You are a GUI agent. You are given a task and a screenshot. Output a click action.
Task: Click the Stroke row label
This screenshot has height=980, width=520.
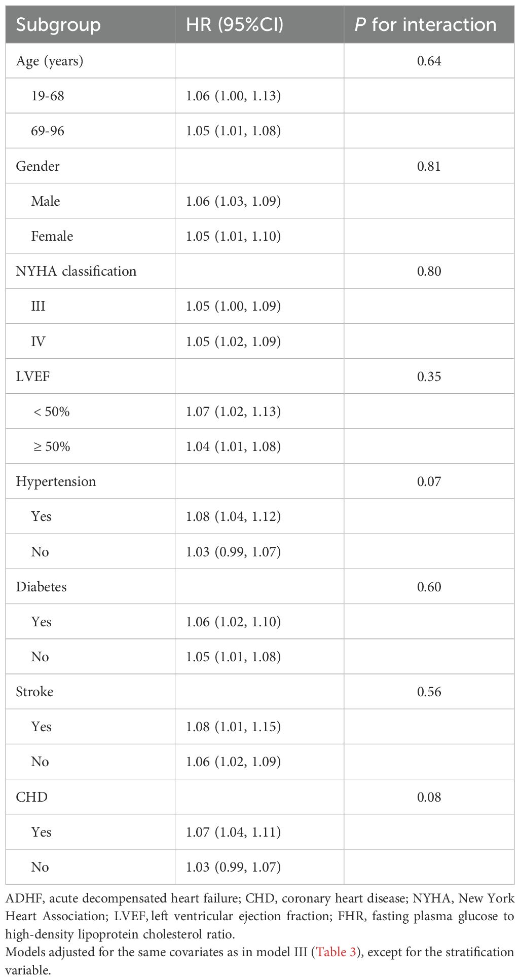34,692
